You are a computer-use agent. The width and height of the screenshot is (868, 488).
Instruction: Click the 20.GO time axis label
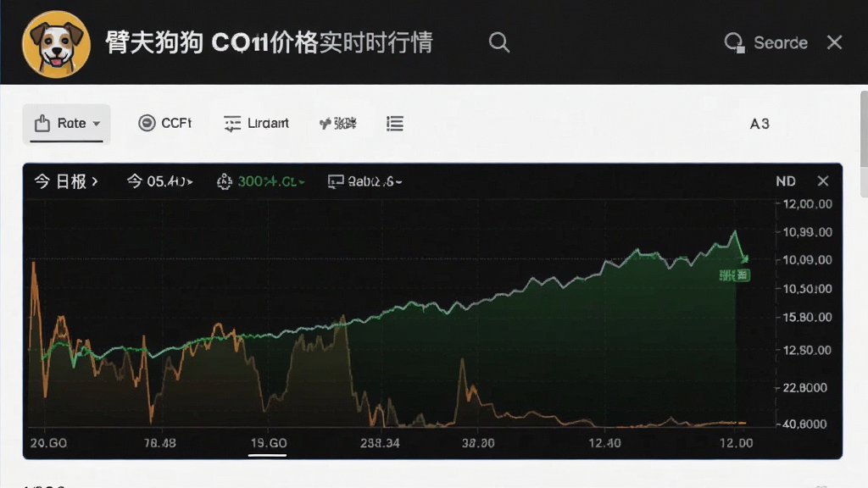pyautogui.click(x=48, y=443)
